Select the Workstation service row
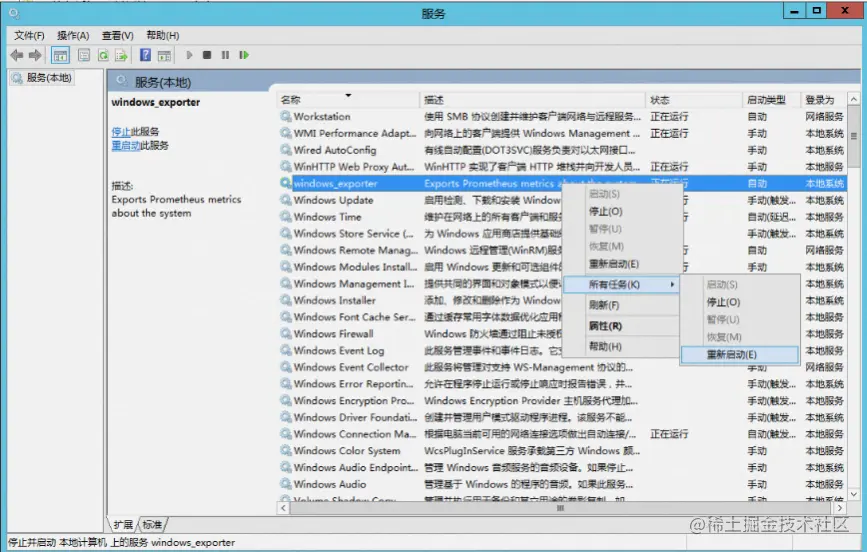Screen dimensions: 867x552 coord(561,117)
